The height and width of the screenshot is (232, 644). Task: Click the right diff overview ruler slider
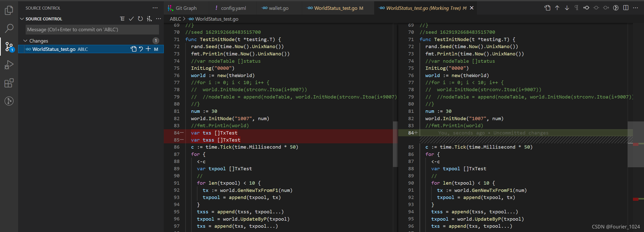(x=636, y=144)
